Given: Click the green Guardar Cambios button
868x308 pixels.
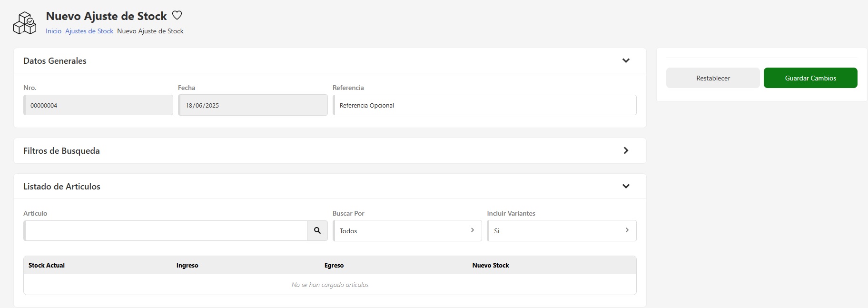Looking at the screenshot, I should click(810, 78).
